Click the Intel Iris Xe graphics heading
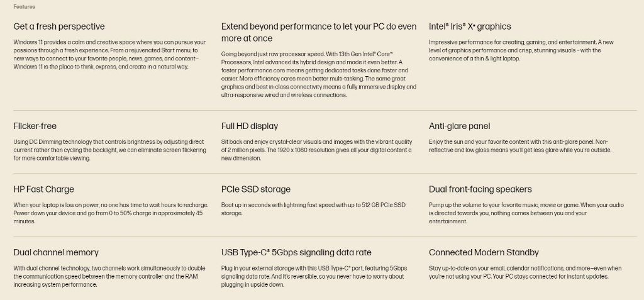This screenshot has height=300, width=644. coord(470,26)
